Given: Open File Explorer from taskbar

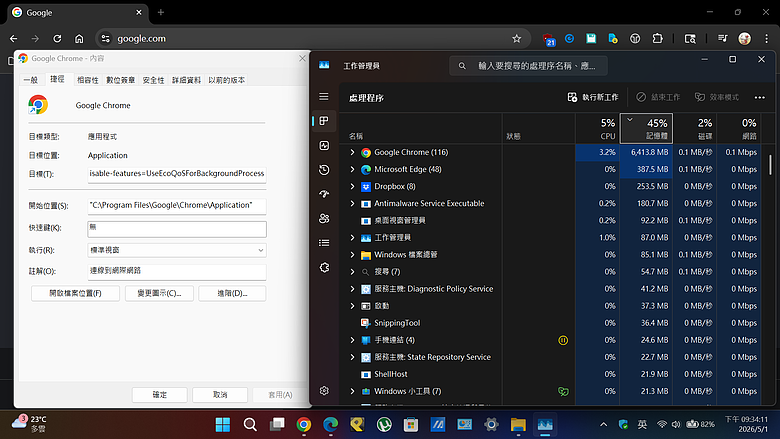Looking at the screenshot, I should click(518, 425).
